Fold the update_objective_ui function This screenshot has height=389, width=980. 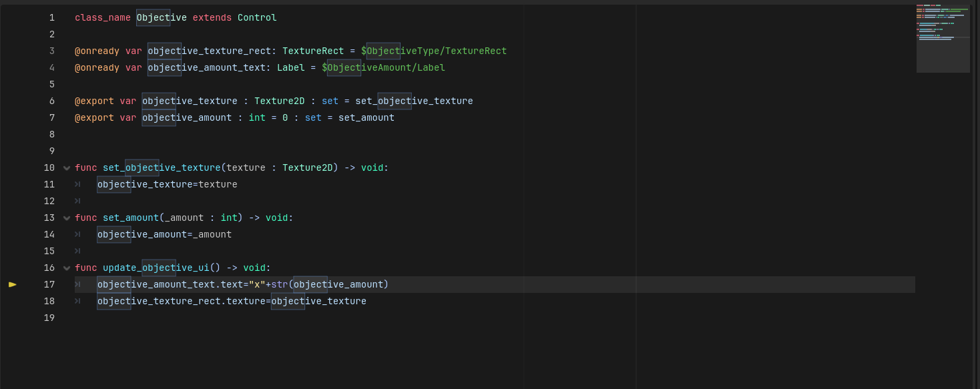tap(67, 268)
